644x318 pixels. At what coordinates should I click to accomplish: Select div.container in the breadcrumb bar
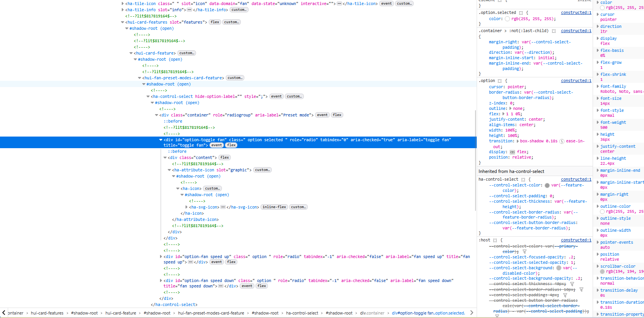[x=372, y=313]
